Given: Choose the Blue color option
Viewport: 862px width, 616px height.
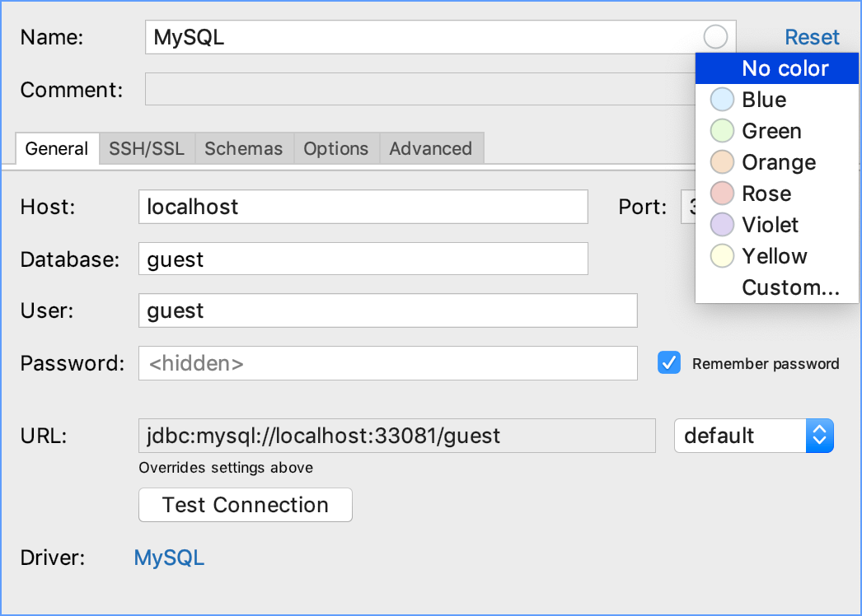Looking at the screenshot, I should tap(777, 100).
